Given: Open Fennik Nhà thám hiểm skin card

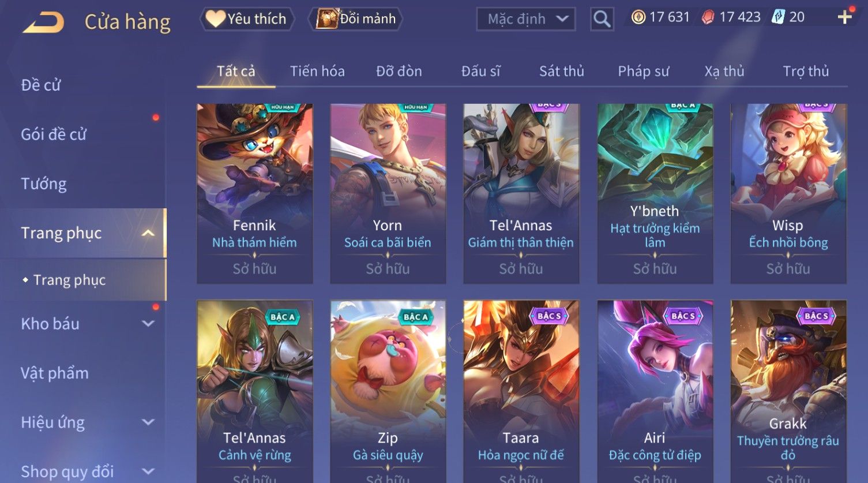Looking at the screenshot, I should tap(255, 193).
